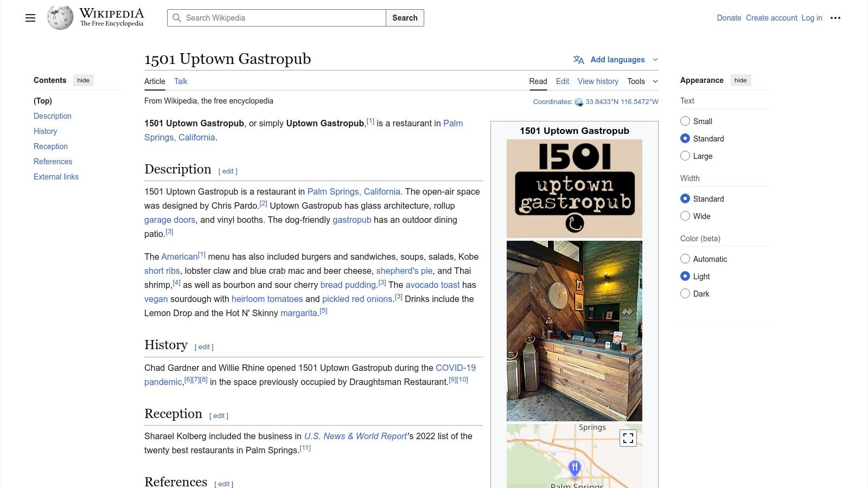868x488 pixels.
Task: Switch to the Talk tab
Action: pos(181,81)
